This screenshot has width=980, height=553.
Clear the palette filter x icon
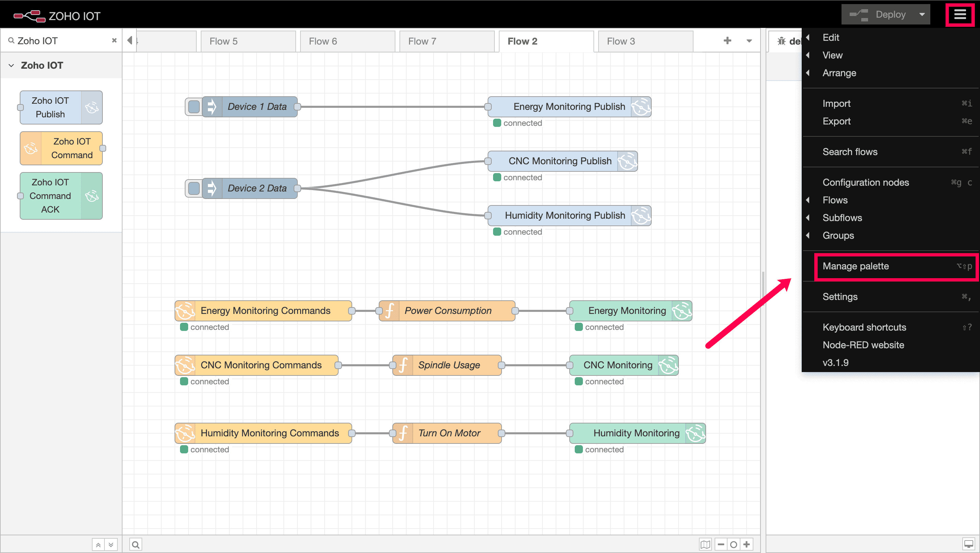tap(114, 40)
